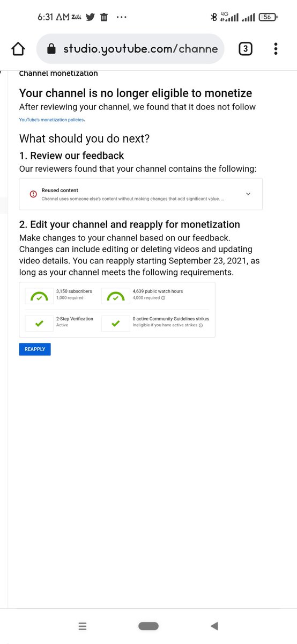297x644 pixels.
Task: Tap the 4G signal strength indicator
Action: 229,17
